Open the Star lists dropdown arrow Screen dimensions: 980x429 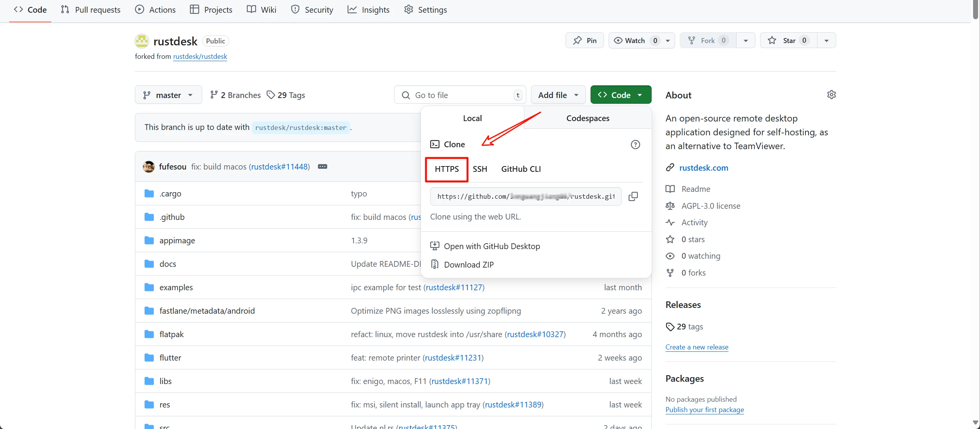pyautogui.click(x=826, y=40)
